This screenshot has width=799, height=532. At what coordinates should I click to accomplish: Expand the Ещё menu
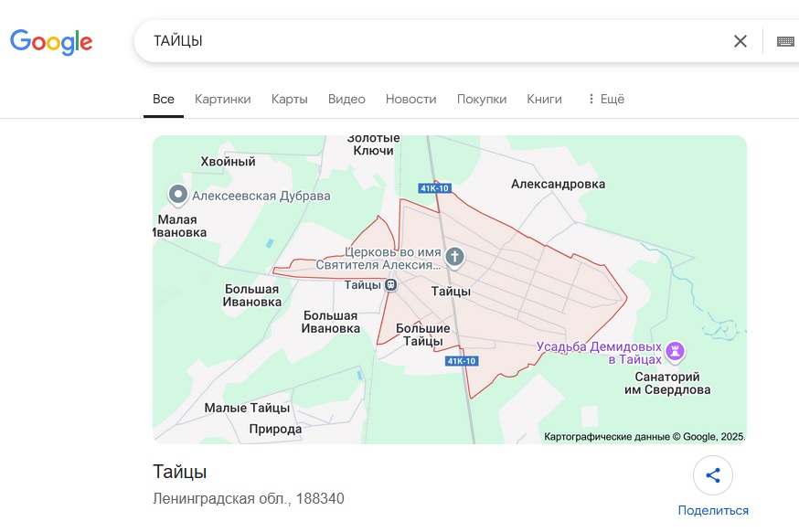tap(606, 99)
